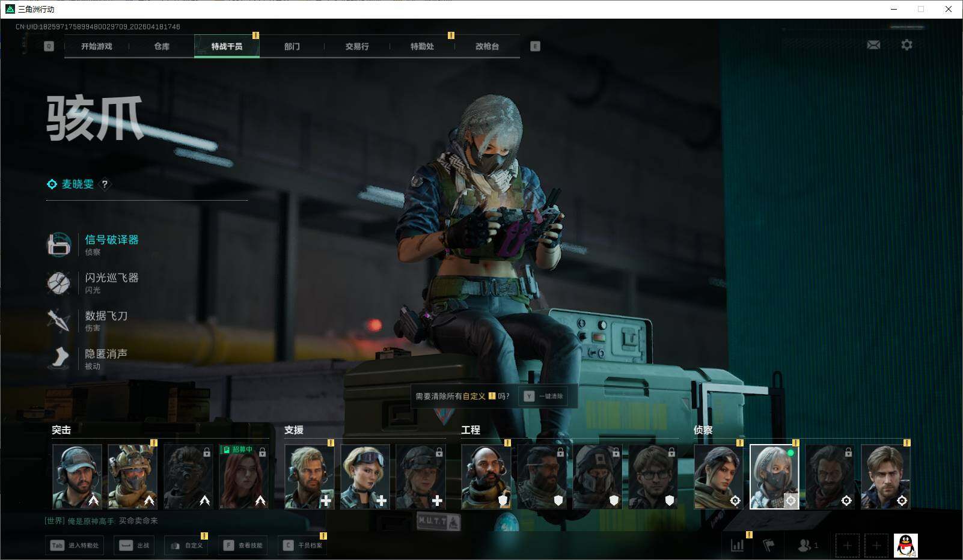Open the mail envelope icon
Viewport: 963px width, 560px height.
pos(873,45)
